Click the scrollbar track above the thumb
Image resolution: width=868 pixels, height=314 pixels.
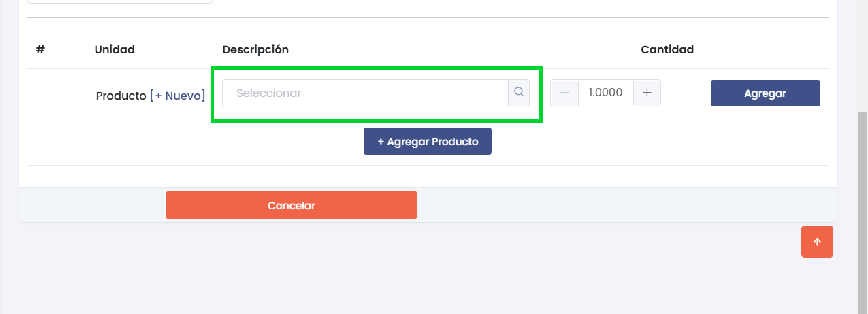pos(863,54)
